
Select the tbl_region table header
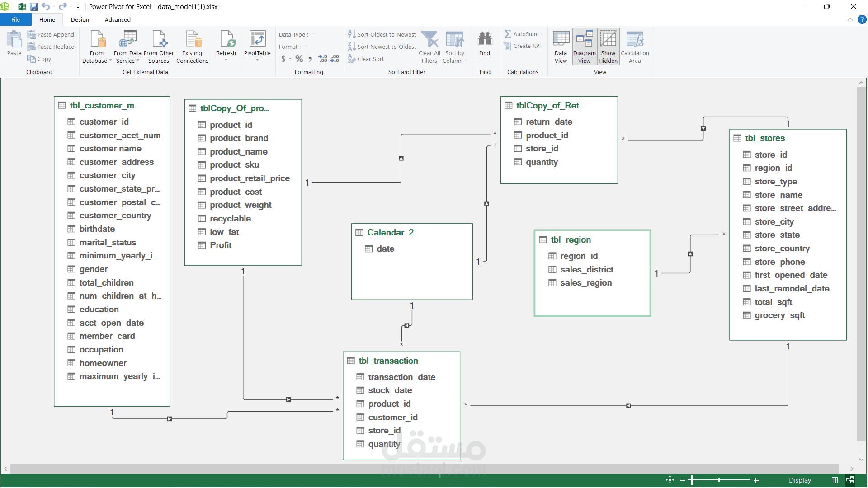592,239
